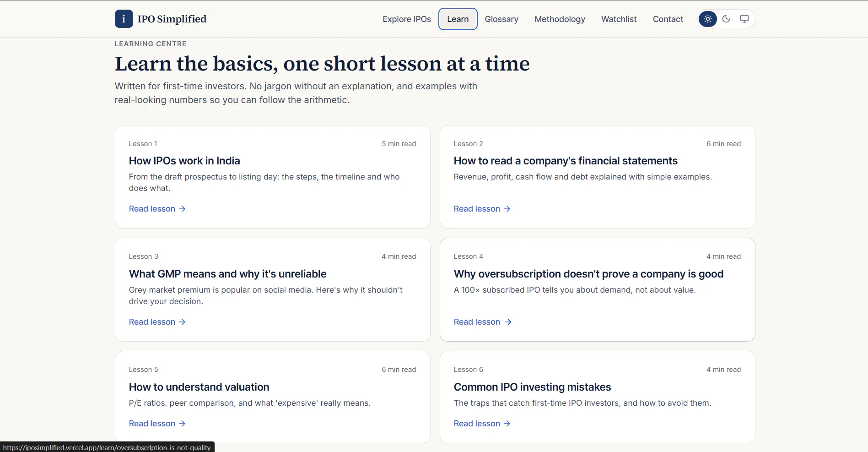Click arrow icon in Lesson 1 card
868x452 pixels.
(x=182, y=209)
